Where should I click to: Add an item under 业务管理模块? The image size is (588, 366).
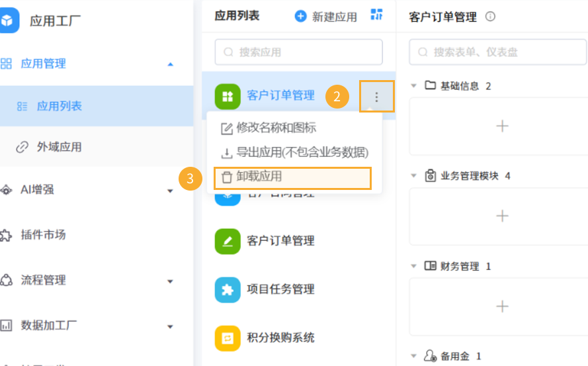tap(502, 216)
